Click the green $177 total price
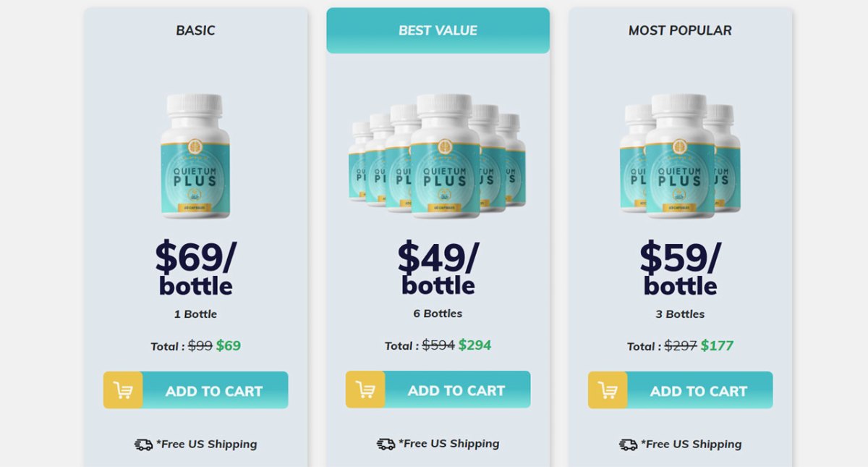This screenshot has width=868, height=467. point(717,346)
